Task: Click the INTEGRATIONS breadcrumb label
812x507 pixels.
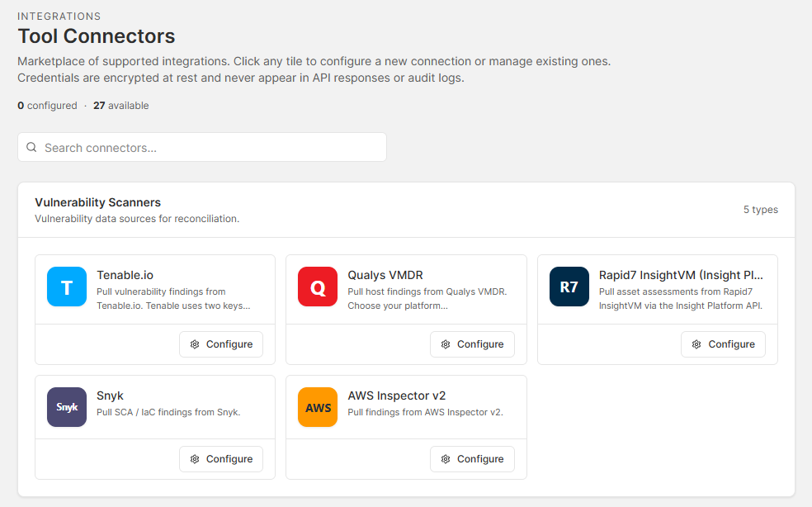Action: [x=59, y=16]
